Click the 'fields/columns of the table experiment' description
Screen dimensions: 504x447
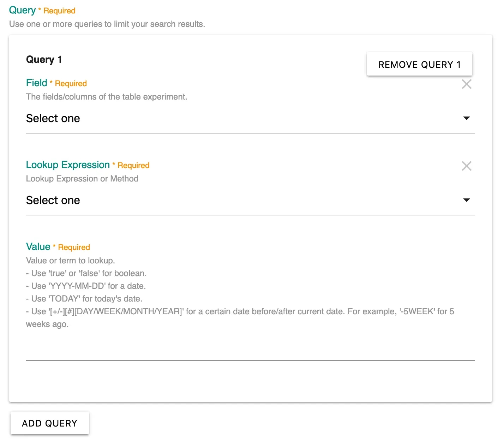click(107, 97)
